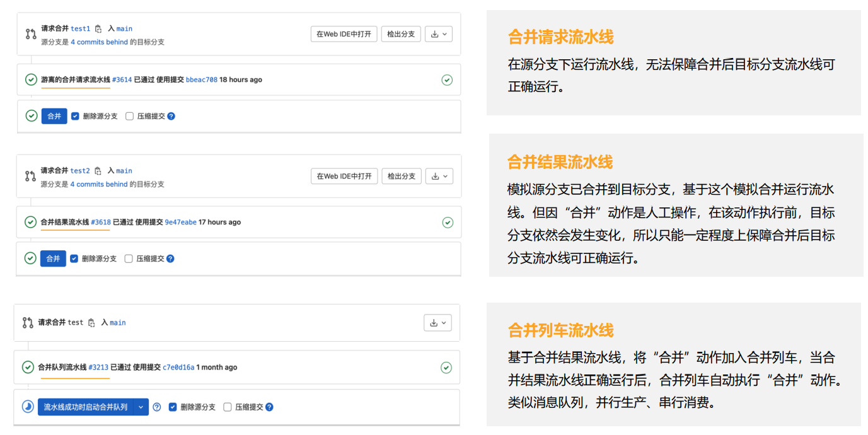Click copy icon beside test2 branch
Image resolution: width=868 pixels, height=435 pixels.
click(98, 171)
